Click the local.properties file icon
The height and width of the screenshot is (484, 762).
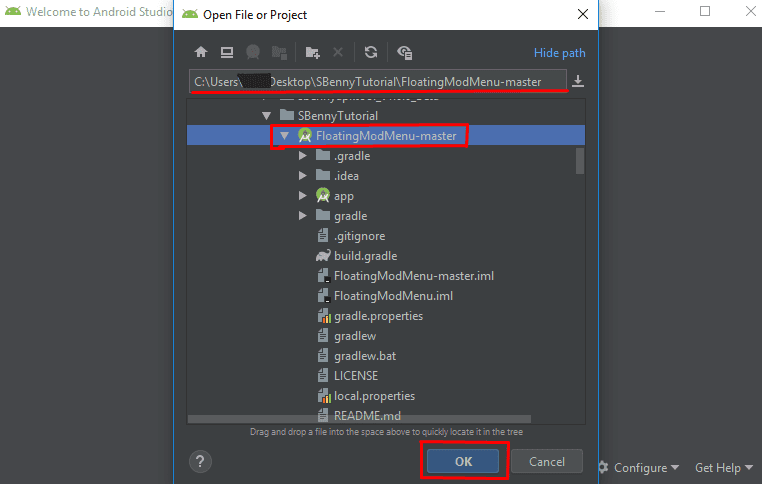(324, 396)
